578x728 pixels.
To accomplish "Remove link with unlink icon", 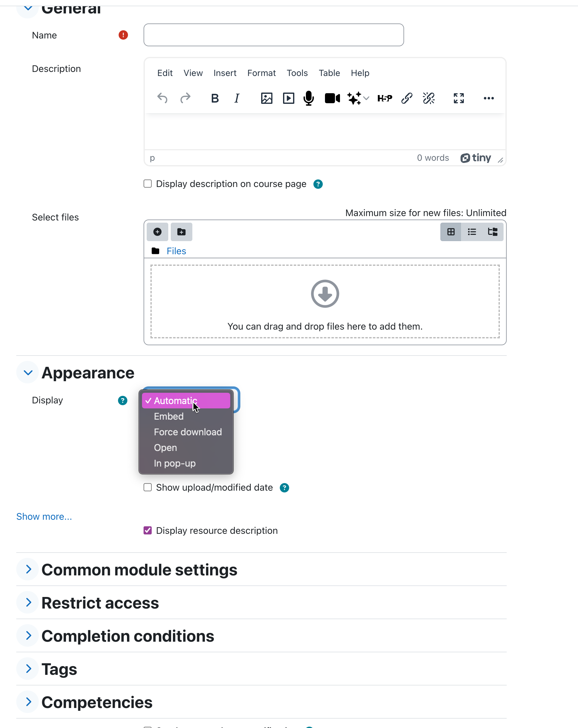I will [x=429, y=98].
